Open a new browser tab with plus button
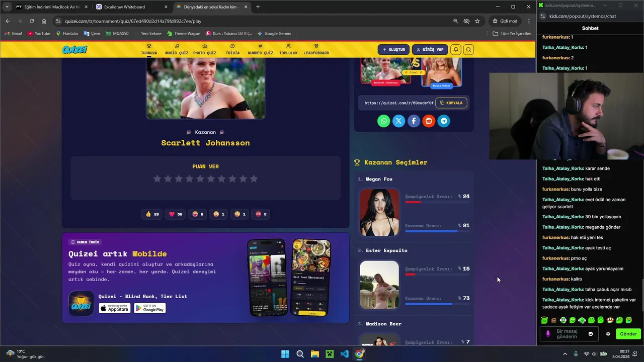The width and height of the screenshot is (644, 362). click(x=258, y=7)
